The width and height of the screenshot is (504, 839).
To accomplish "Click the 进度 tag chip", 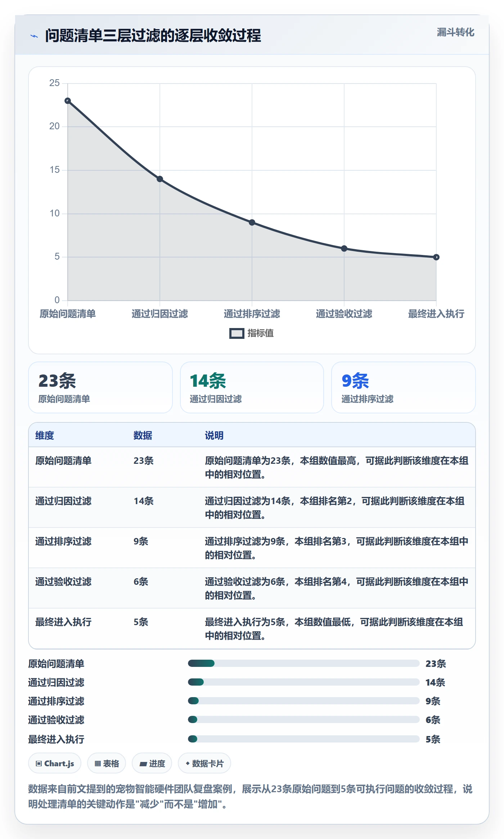I will 152,763.
